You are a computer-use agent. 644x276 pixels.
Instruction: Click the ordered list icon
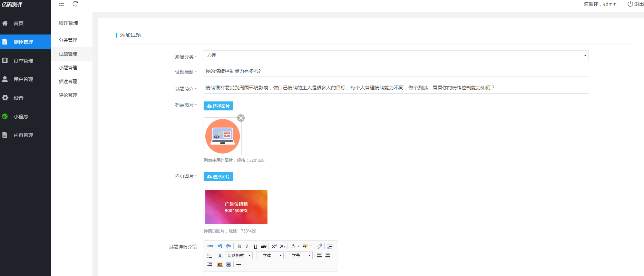[330, 246]
